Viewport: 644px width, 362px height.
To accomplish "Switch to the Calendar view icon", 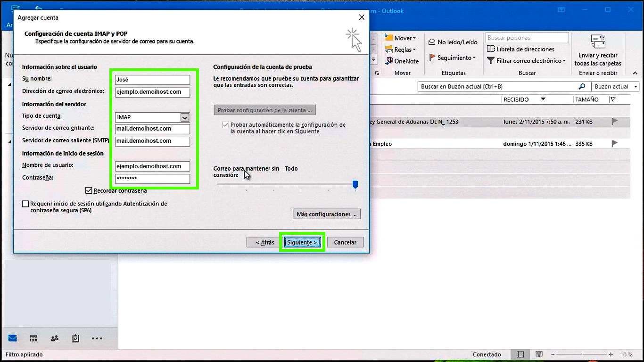I will (33, 338).
